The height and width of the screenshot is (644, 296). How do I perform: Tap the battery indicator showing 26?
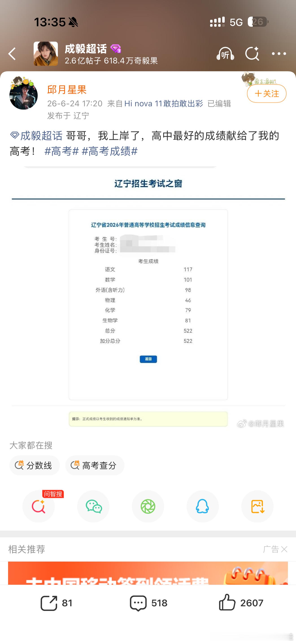tap(258, 22)
